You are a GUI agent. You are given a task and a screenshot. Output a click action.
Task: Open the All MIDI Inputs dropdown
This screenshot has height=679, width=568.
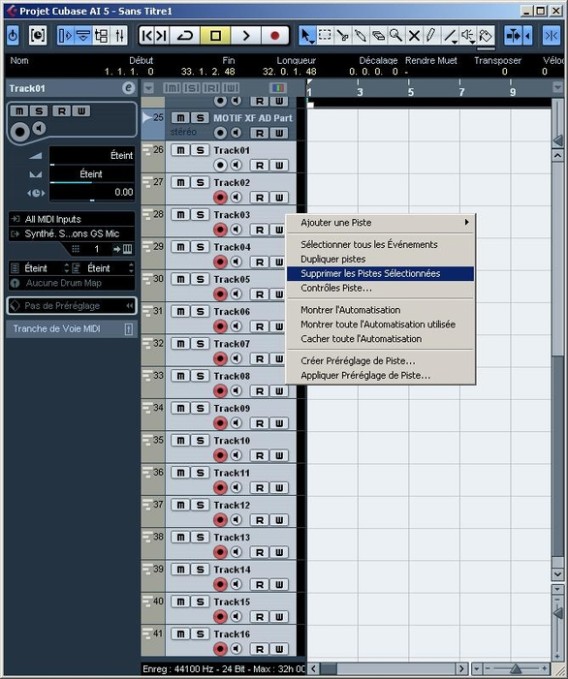point(71,219)
